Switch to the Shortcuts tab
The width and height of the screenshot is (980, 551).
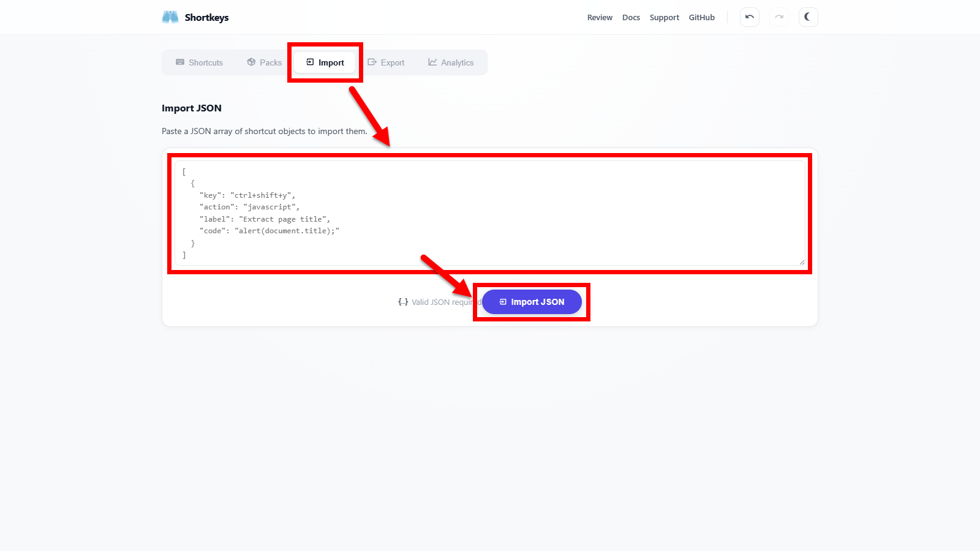(x=199, y=62)
